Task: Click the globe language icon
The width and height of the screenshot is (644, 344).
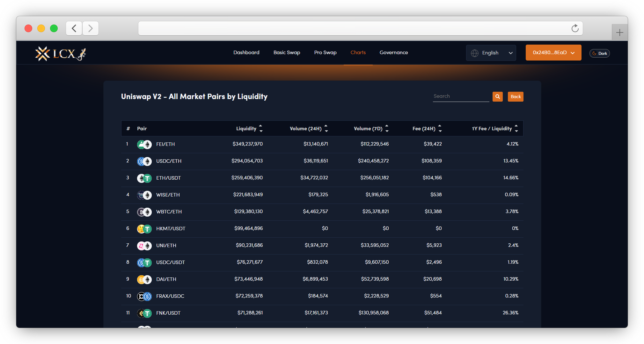Action: point(474,53)
